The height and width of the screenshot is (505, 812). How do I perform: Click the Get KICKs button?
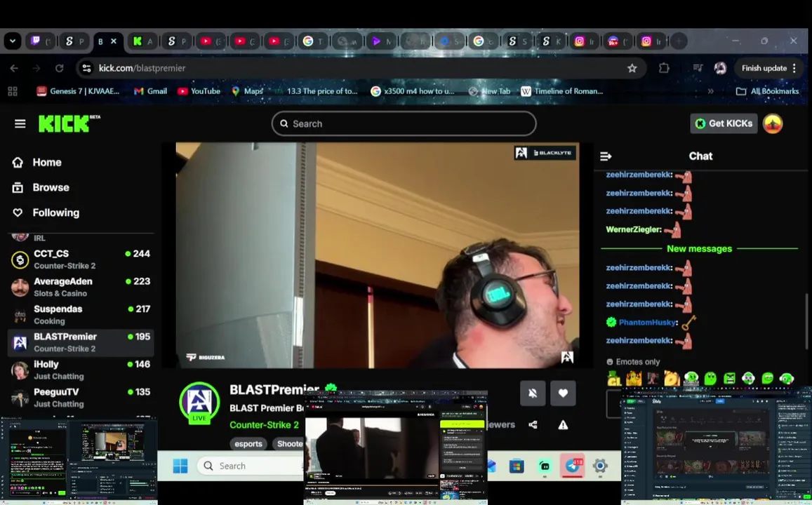pyautogui.click(x=724, y=123)
